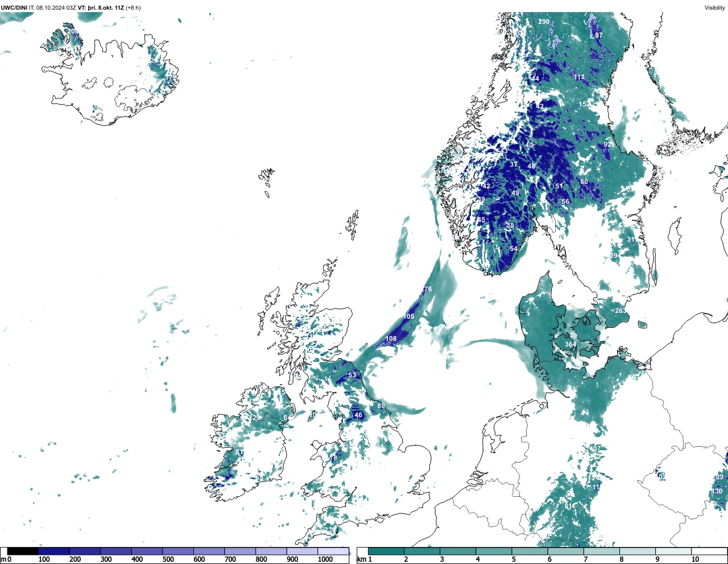728x564 pixels.
Task: Select the 6–7 km legend color segment
Action: [565, 551]
